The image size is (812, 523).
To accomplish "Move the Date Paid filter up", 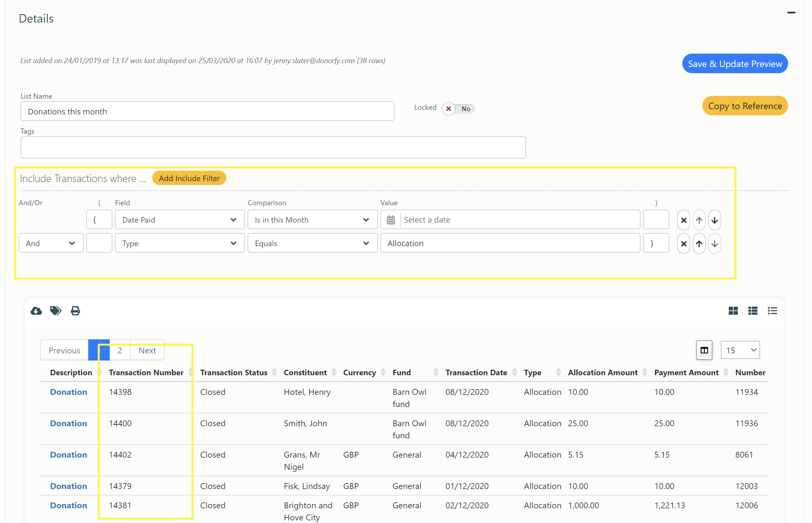I will tap(699, 220).
